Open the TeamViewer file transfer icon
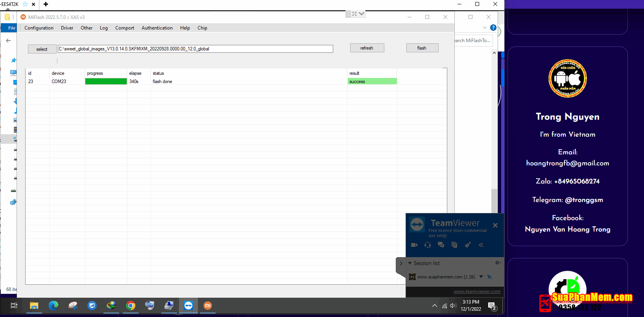The width and height of the screenshot is (644, 317). coord(454,245)
